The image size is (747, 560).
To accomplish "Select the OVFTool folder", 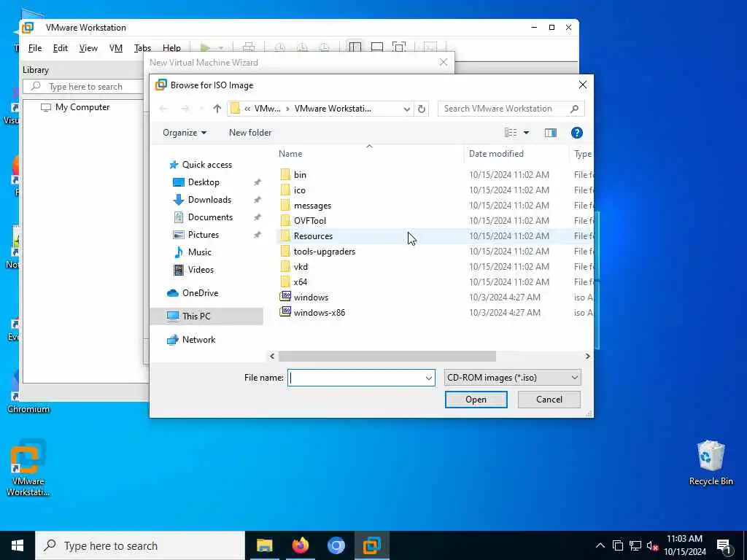I will click(309, 220).
